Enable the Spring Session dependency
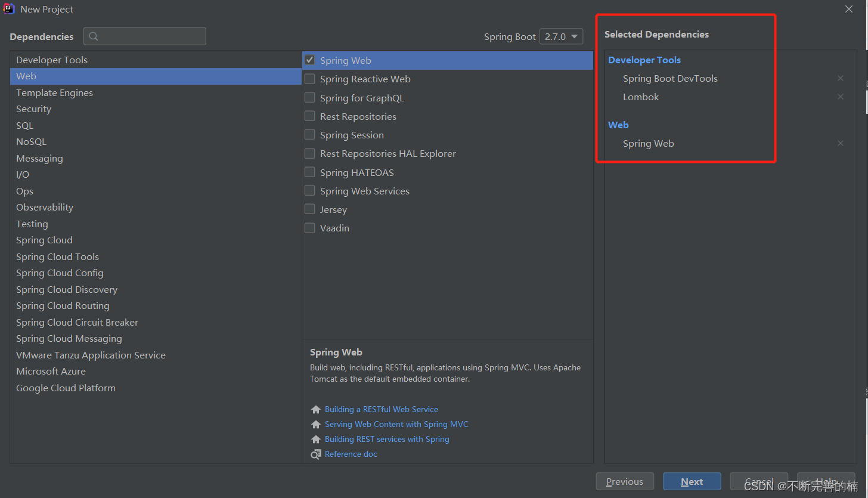Image resolution: width=868 pixels, height=498 pixels. [310, 134]
